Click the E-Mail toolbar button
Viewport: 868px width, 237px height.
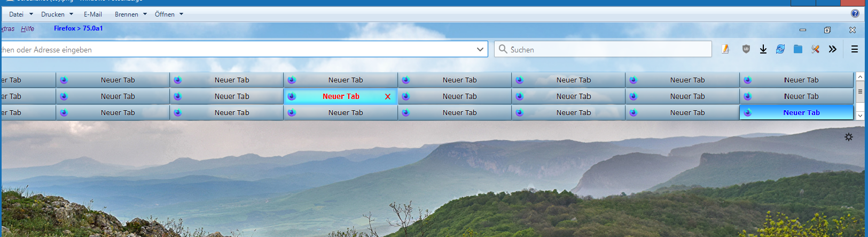(x=92, y=14)
